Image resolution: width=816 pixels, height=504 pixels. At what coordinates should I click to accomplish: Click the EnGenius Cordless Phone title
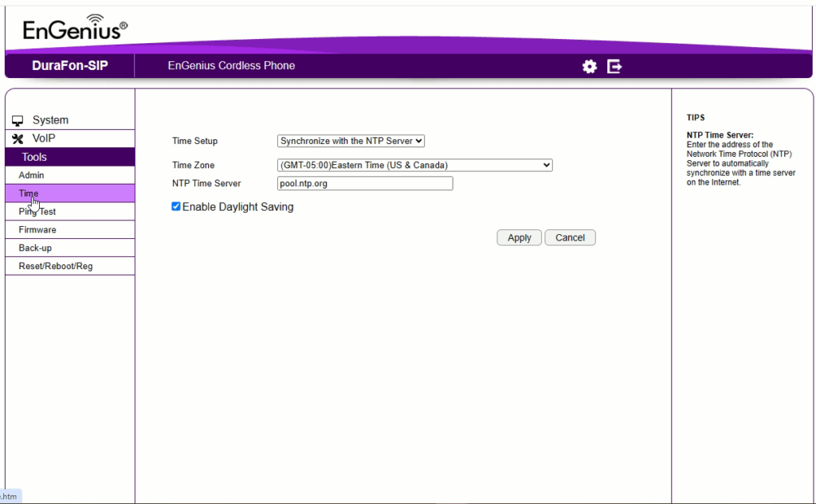(231, 65)
